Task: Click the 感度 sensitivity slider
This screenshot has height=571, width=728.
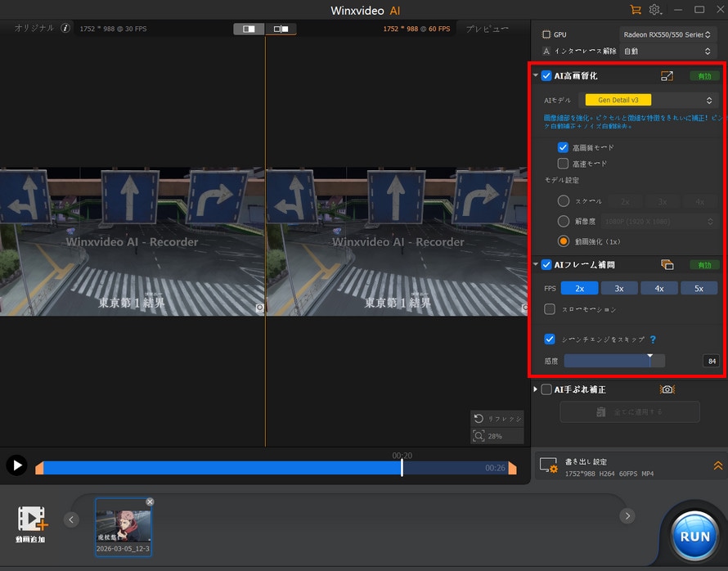Action: (x=613, y=361)
